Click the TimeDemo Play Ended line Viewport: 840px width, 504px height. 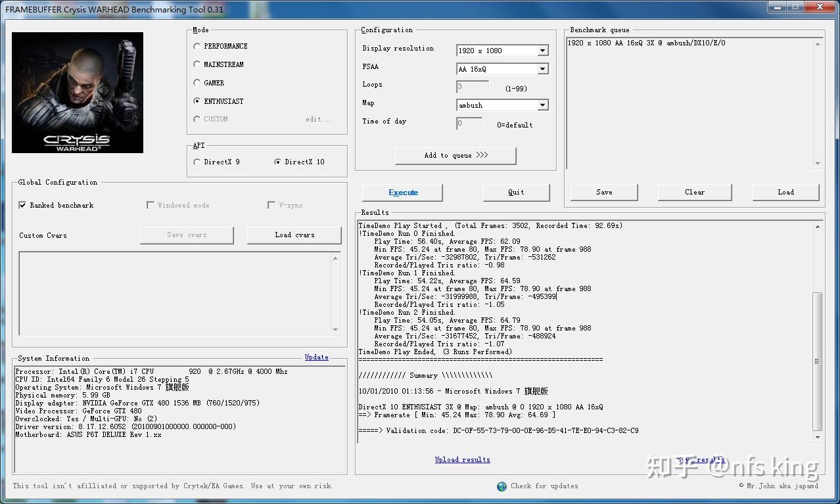pyautogui.click(x=435, y=352)
